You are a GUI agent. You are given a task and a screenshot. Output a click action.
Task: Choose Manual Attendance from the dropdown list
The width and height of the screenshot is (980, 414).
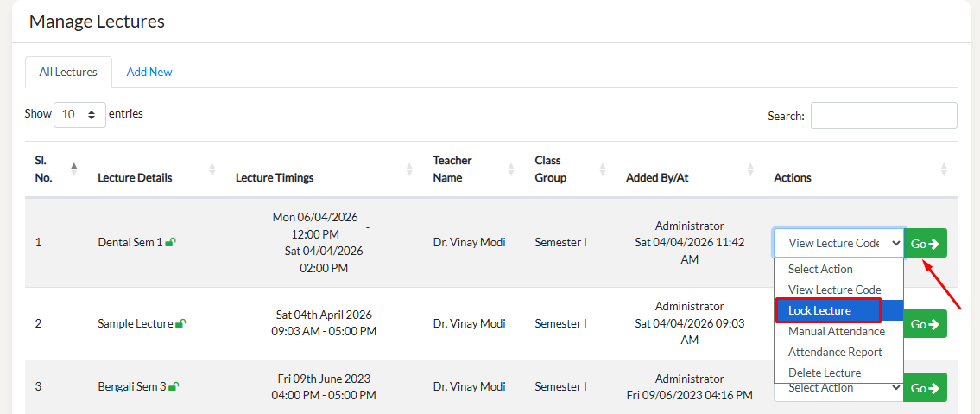836,331
